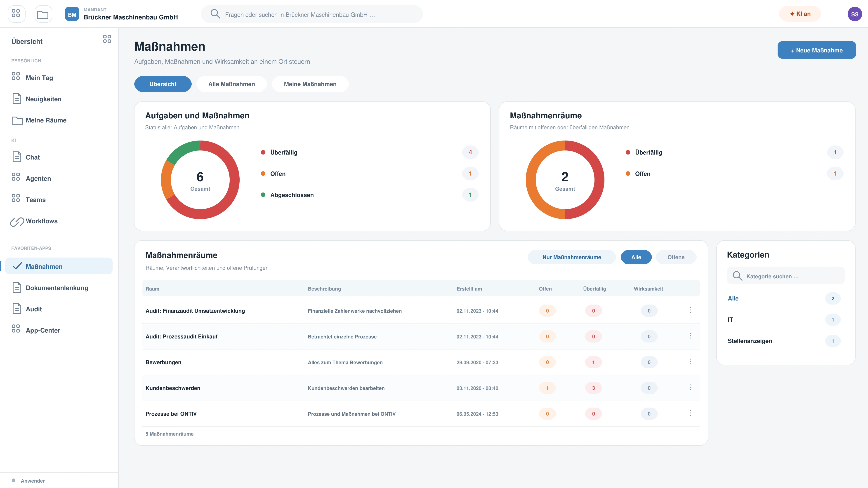868x488 pixels.
Task: Open App-Center in sidebar
Action: tap(59, 330)
